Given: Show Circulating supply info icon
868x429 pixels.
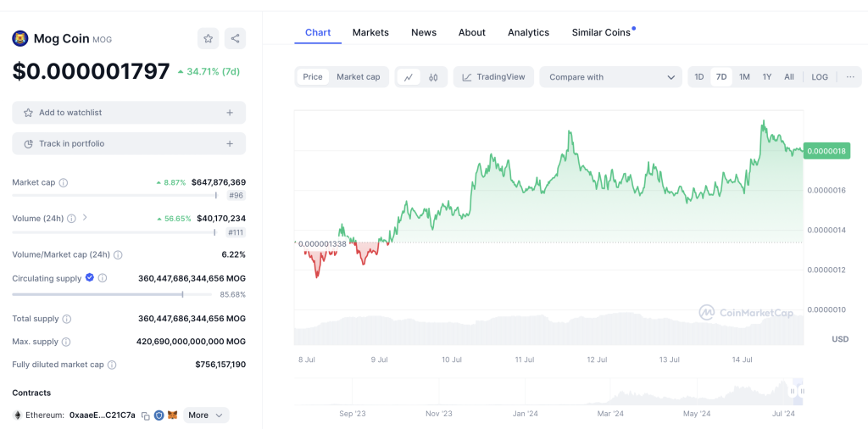Looking at the screenshot, I should coord(103,278).
